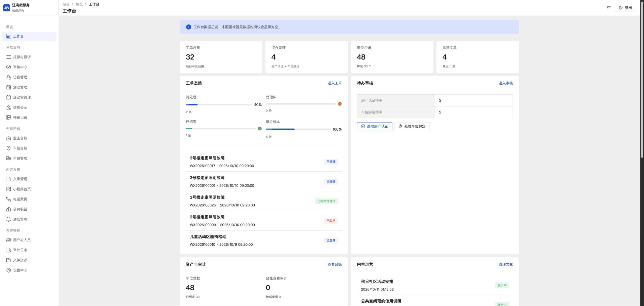
Task: Click the 用户与人员 users icon
Action: point(8,240)
